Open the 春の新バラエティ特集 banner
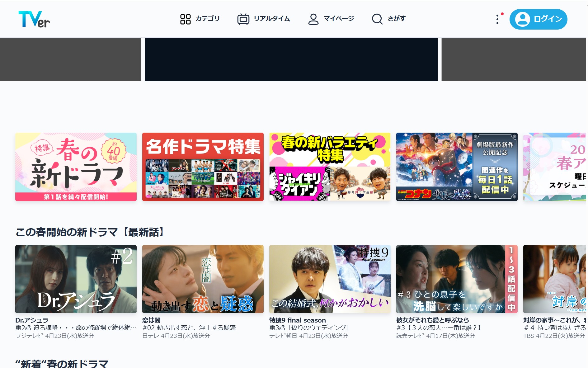Screen dimensions: 588x368 point(330,167)
